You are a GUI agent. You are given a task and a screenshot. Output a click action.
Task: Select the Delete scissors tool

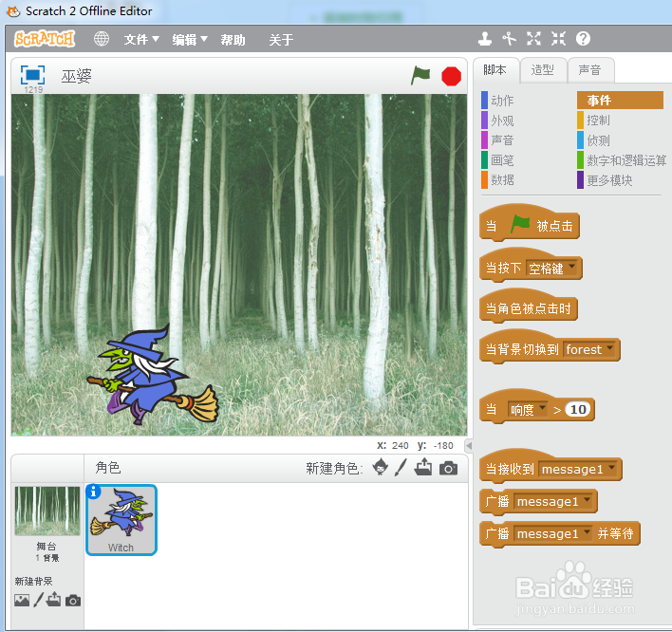point(509,39)
